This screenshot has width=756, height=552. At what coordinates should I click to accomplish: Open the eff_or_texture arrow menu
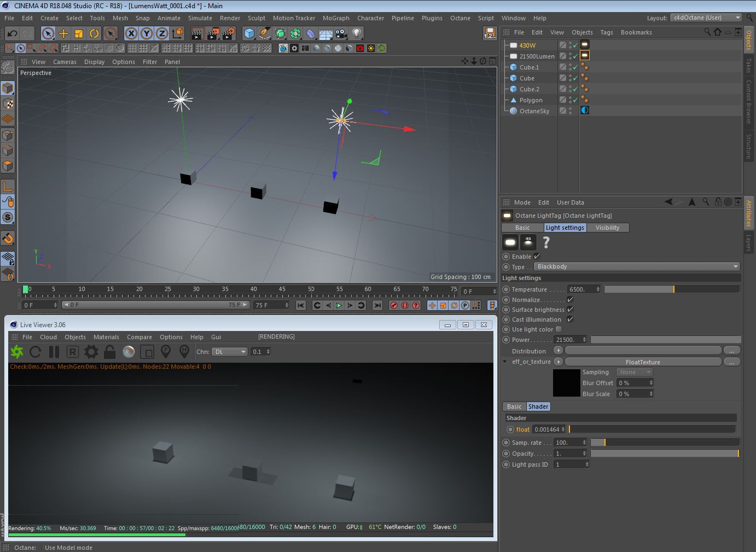(558, 362)
